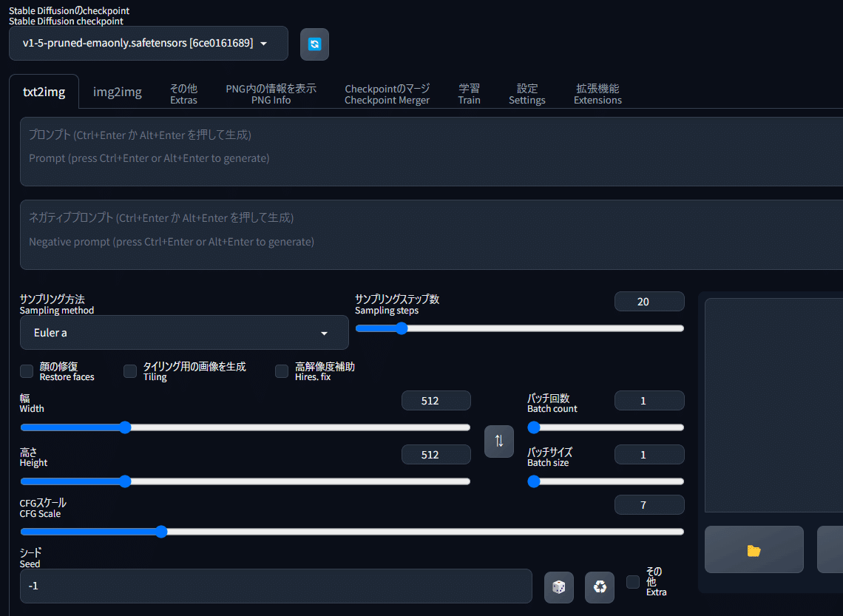Open the PNG Info tab
Viewport: 843px width, 616px height.
(x=271, y=94)
